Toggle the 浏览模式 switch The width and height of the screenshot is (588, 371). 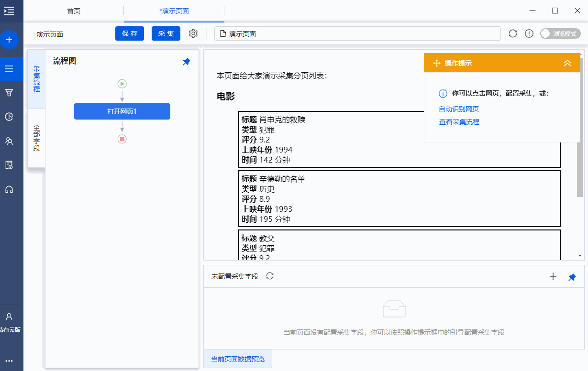coord(560,33)
